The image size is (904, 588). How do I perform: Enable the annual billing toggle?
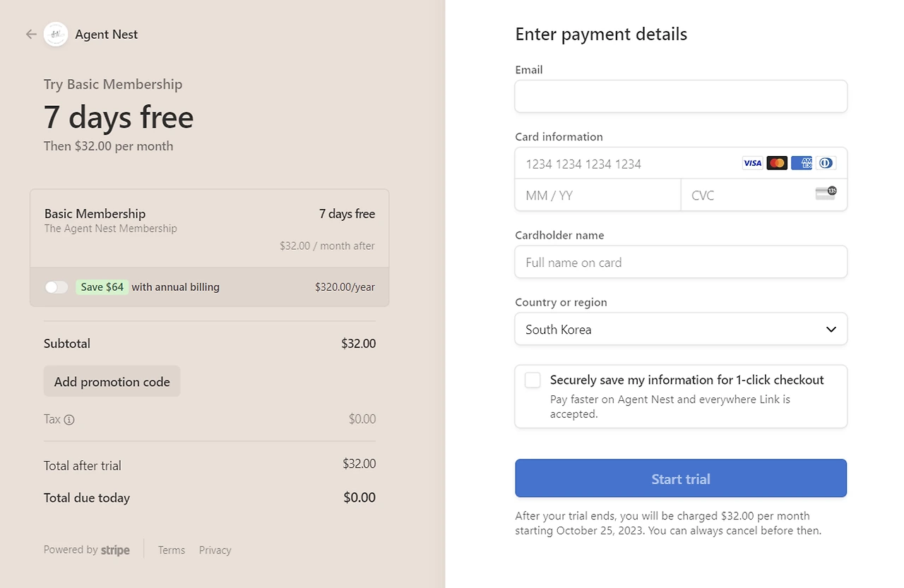[x=56, y=287]
